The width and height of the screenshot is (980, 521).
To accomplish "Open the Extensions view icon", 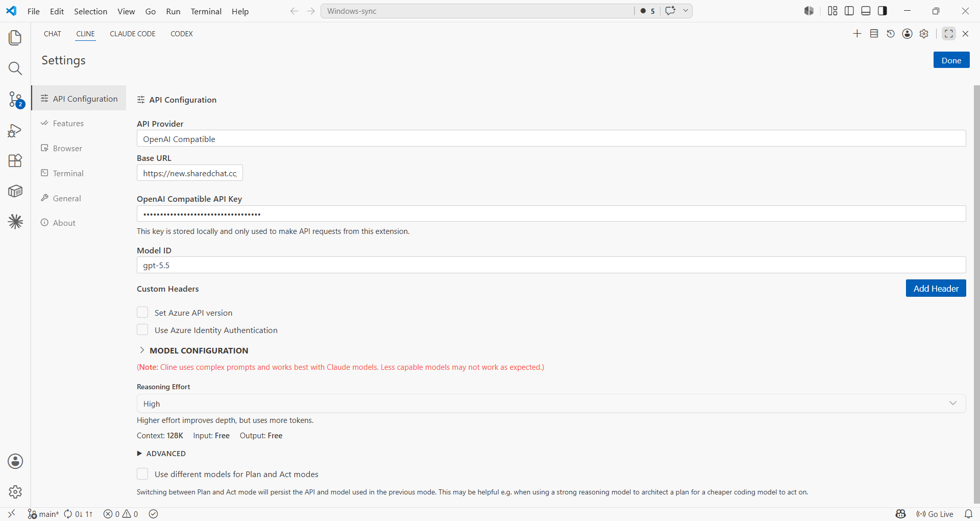I will 15,160.
